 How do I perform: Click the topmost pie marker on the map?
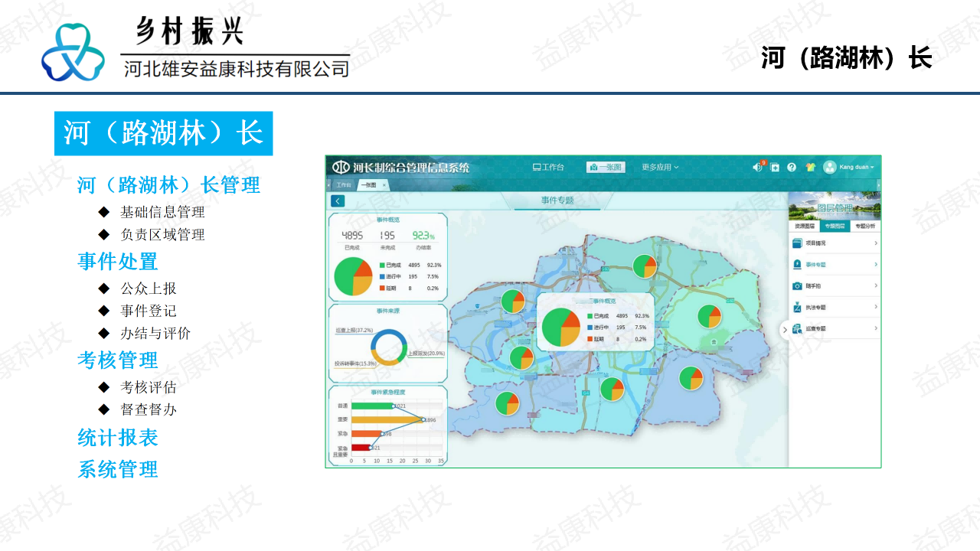645,266
